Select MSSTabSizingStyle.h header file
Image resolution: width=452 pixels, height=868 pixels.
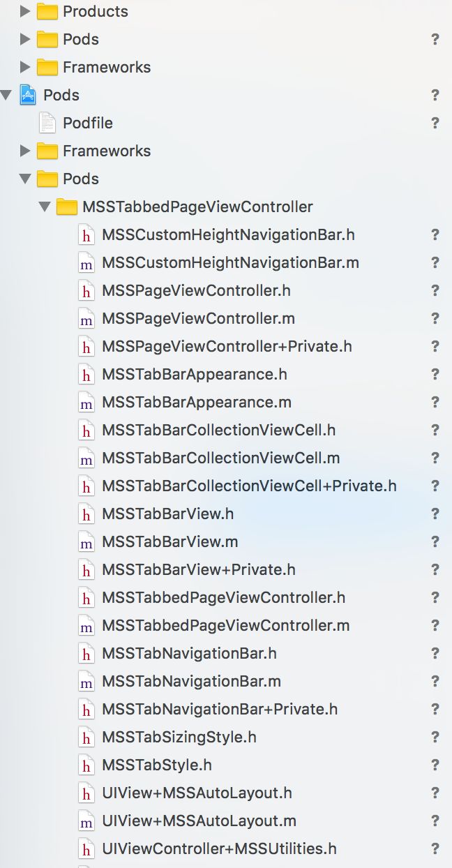pos(179,737)
